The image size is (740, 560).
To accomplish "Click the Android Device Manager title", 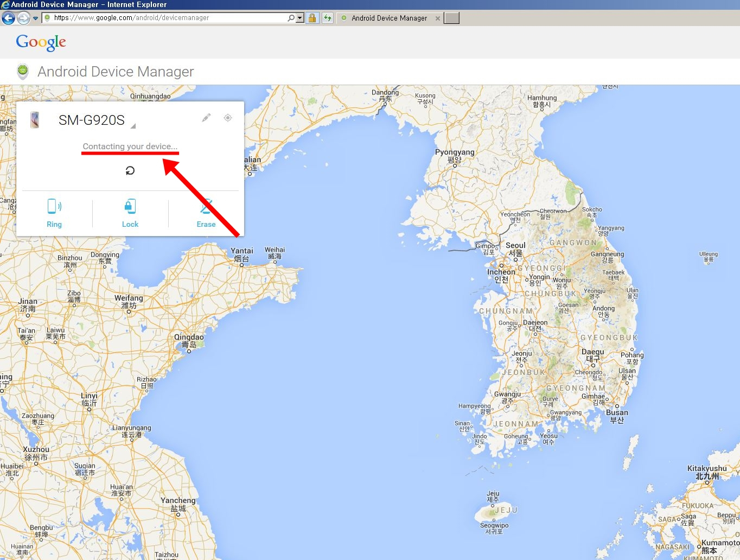I will [116, 72].
